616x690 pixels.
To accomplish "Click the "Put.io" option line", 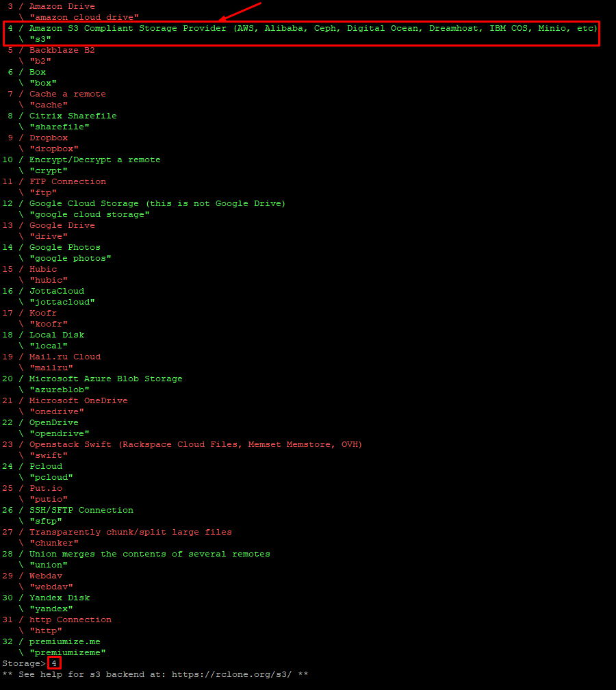I will pos(46,489).
